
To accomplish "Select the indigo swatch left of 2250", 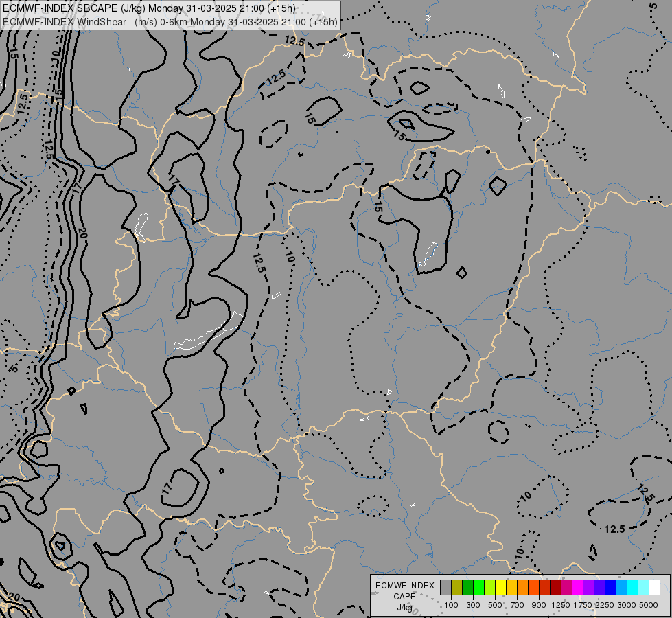I will [x=599, y=587].
